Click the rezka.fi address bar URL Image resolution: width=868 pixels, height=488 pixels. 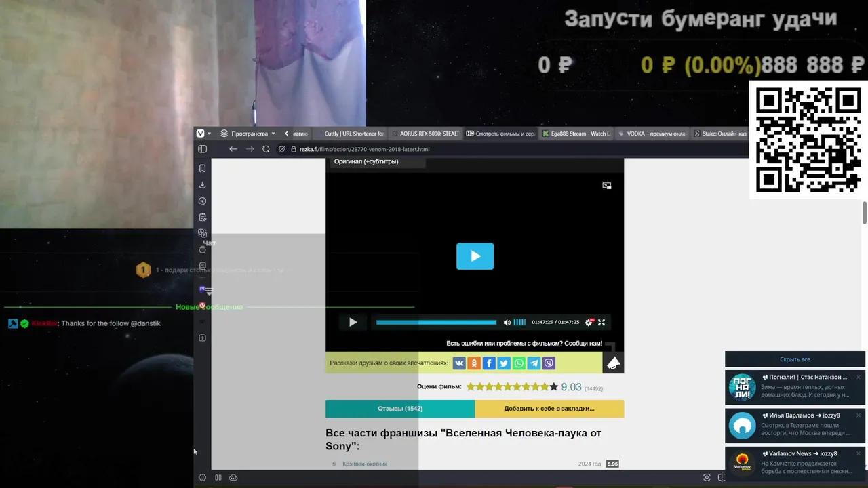coord(364,149)
